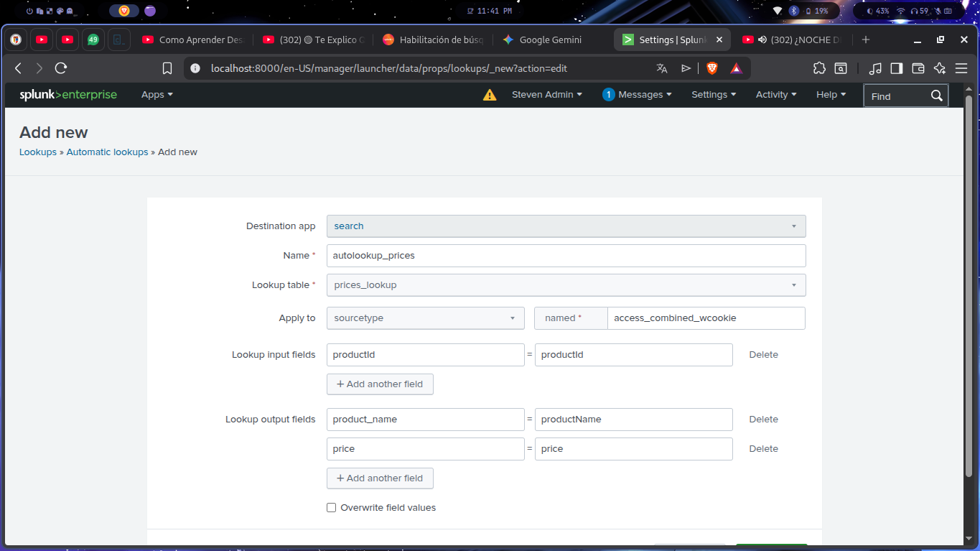980x551 pixels.
Task: Click the Brave Rewards triangle icon
Action: [x=735, y=68]
